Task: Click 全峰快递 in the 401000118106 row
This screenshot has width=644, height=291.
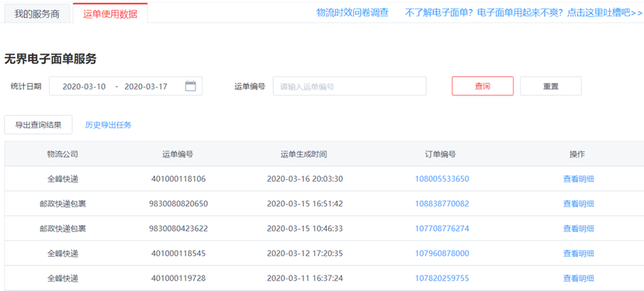Action: [x=62, y=178]
